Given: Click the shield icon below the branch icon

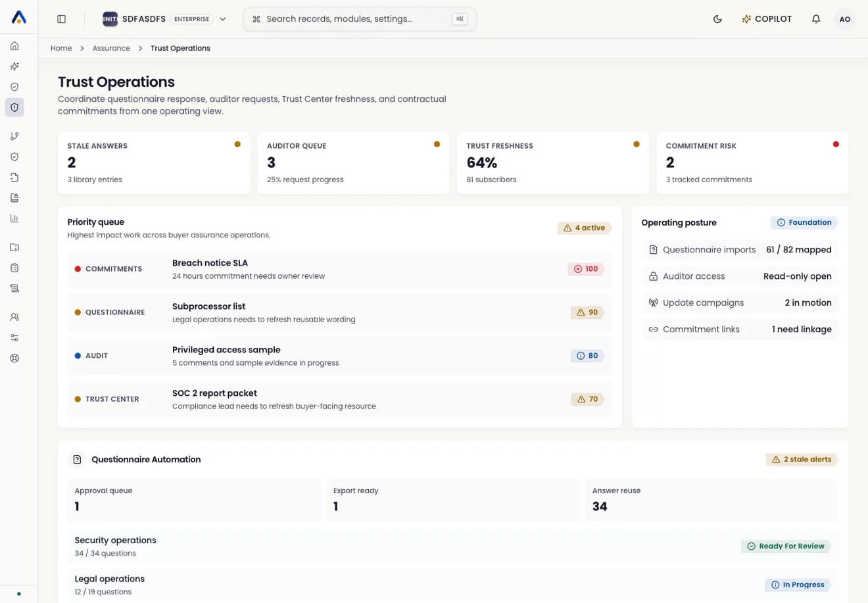Looking at the screenshot, I should [x=14, y=157].
